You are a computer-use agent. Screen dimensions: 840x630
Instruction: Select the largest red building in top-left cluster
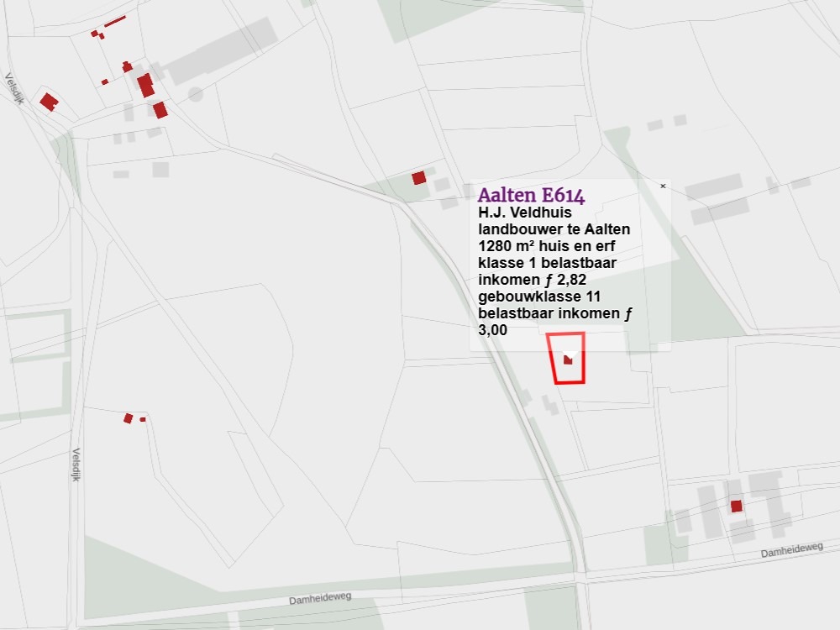click(x=145, y=85)
